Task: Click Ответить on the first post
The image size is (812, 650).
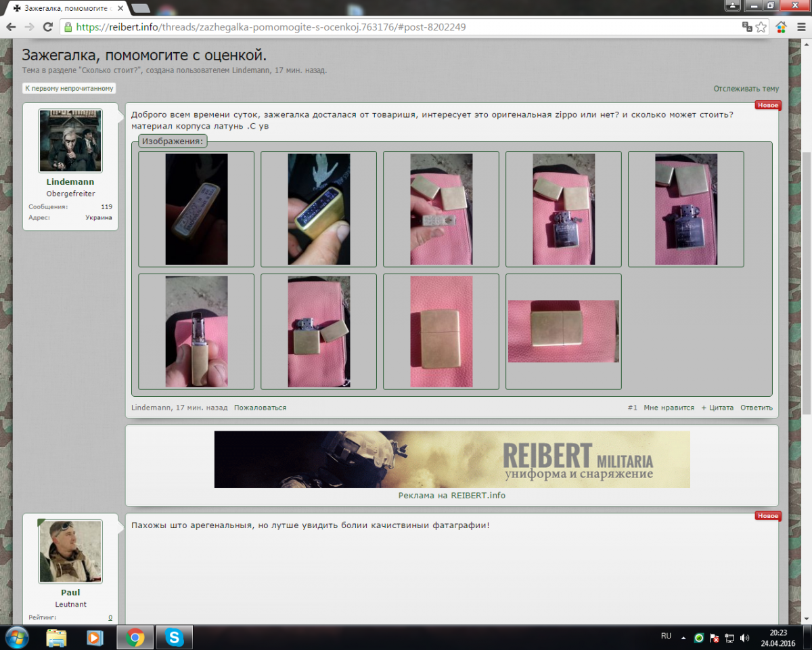Action: tap(756, 408)
